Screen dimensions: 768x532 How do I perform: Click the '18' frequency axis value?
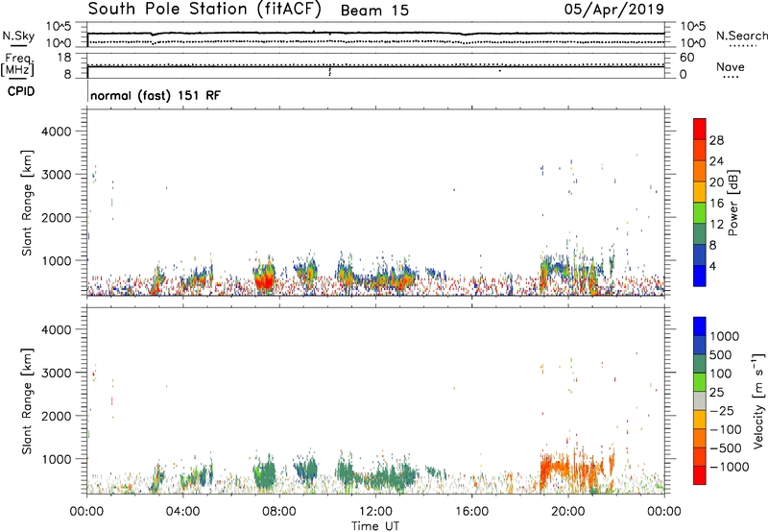tap(63, 58)
